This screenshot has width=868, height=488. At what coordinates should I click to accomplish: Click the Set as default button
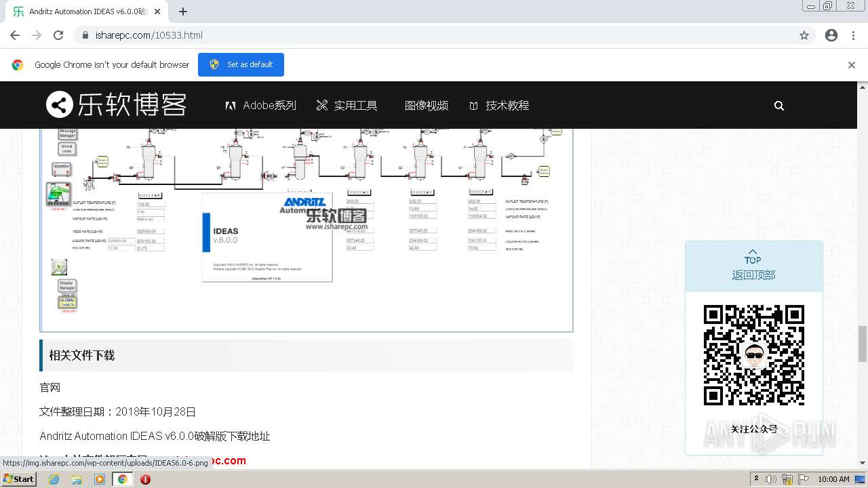241,64
